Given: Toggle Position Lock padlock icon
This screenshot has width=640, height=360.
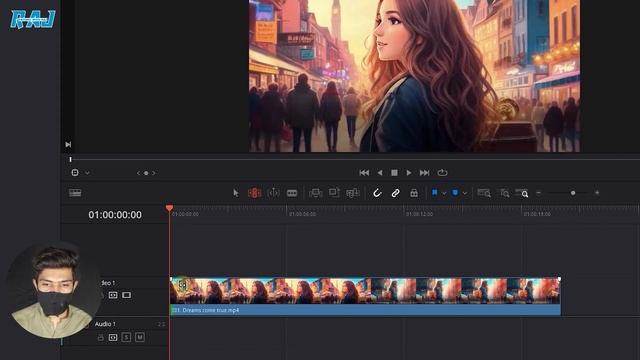Looking at the screenshot, I should (x=414, y=193).
